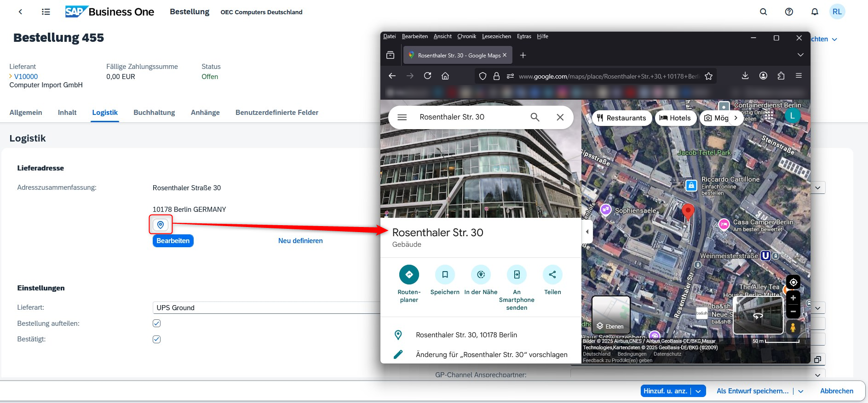Click the Teilen share icon

552,275
